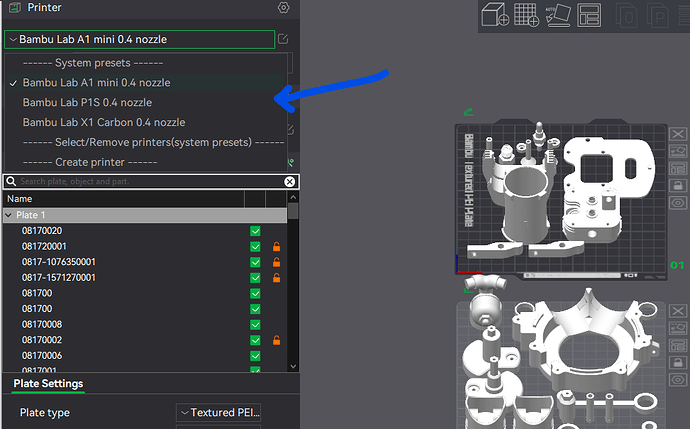Click orange lock icon for 081720001
Viewport: 690px width, 429px height.
276,246
